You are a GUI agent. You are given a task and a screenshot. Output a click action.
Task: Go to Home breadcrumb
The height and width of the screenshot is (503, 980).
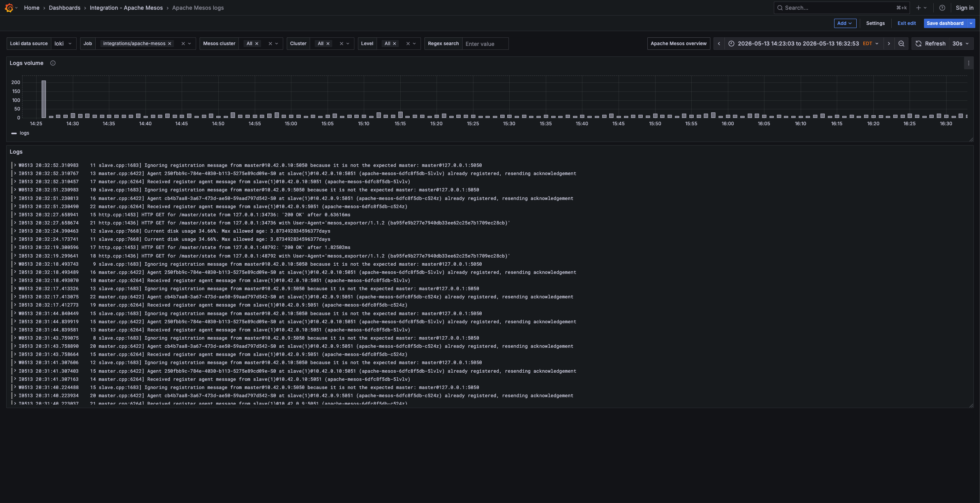point(32,8)
